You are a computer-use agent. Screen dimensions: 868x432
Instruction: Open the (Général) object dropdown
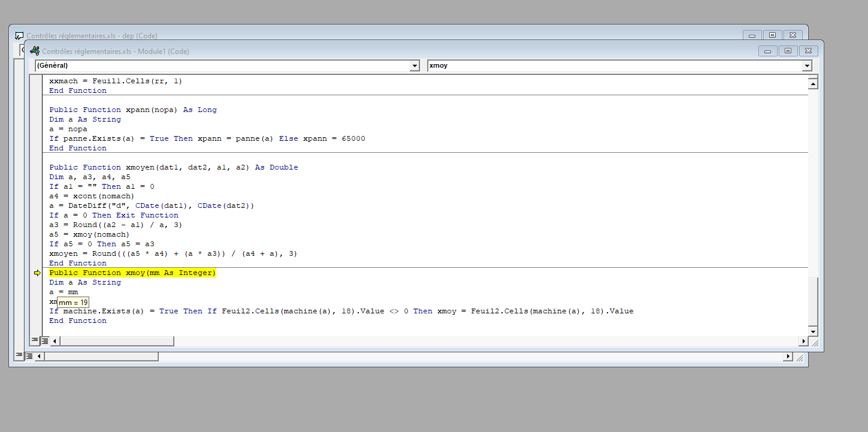point(415,66)
